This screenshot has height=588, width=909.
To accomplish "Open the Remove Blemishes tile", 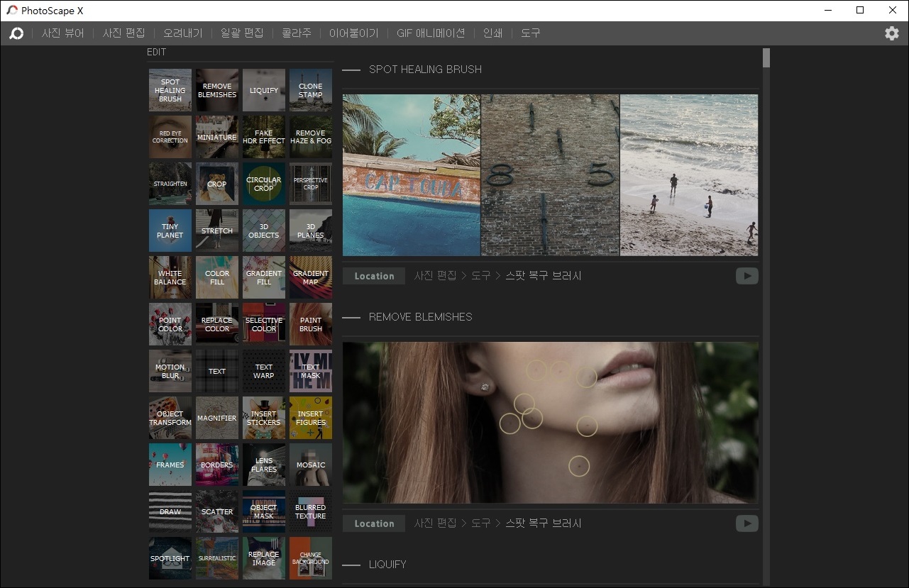I will click(217, 90).
